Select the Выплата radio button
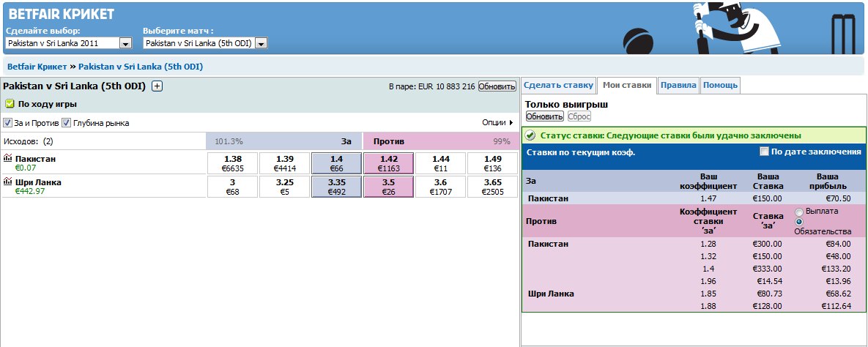The width and height of the screenshot is (868, 347). click(x=799, y=212)
